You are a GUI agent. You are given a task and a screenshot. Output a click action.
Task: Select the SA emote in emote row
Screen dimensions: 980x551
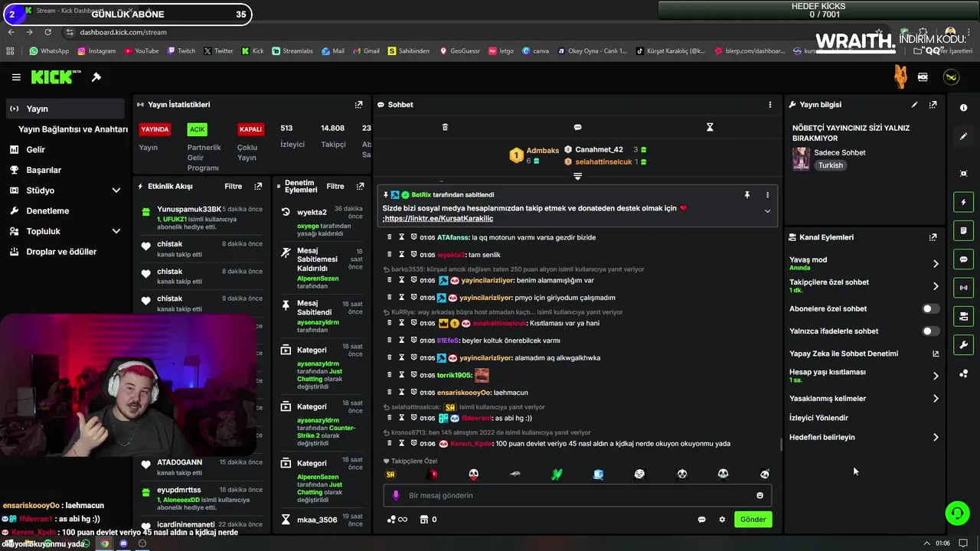pyautogui.click(x=390, y=474)
